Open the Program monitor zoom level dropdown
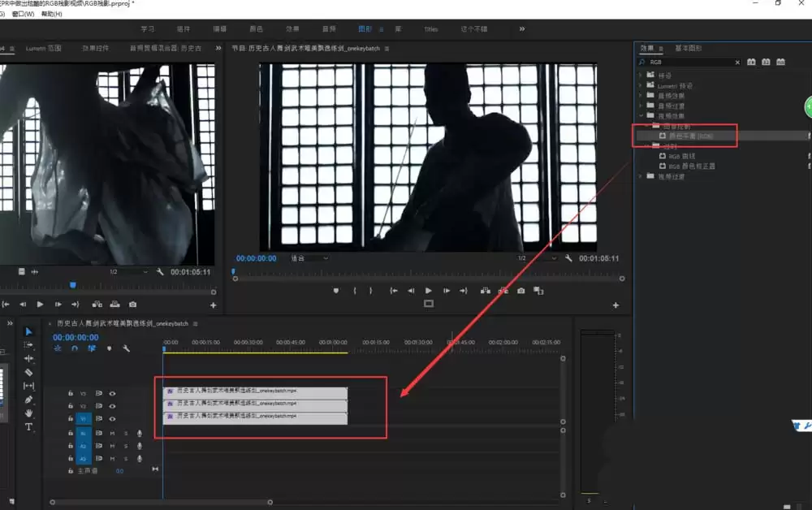This screenshot has width=812, height=510. (x=309, y=258)
